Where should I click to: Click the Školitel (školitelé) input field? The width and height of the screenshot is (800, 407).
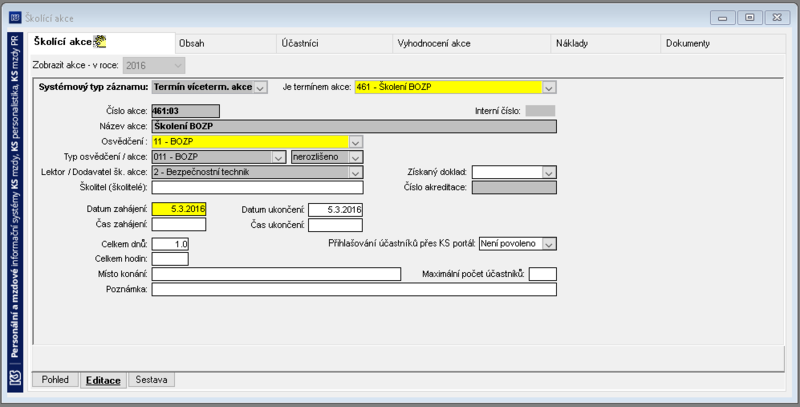(258, 187)
